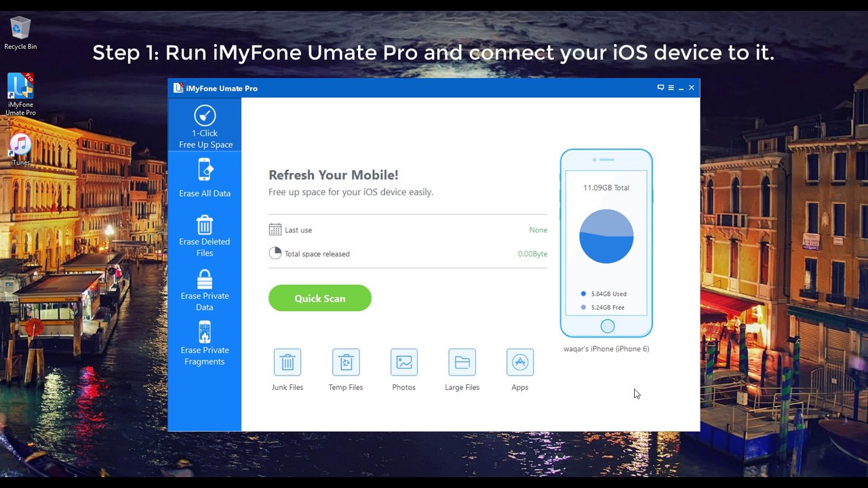
Task: Open Erase Deleted Files section
Action: [x=205, y=236]
